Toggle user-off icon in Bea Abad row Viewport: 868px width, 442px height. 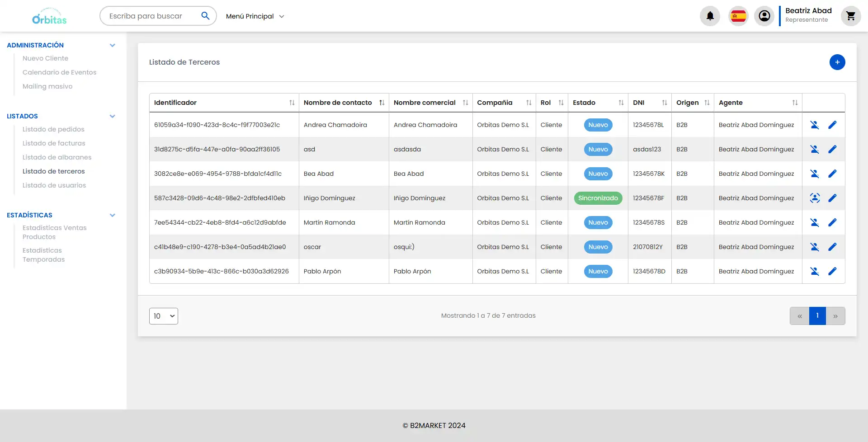[x=814, y=174]
